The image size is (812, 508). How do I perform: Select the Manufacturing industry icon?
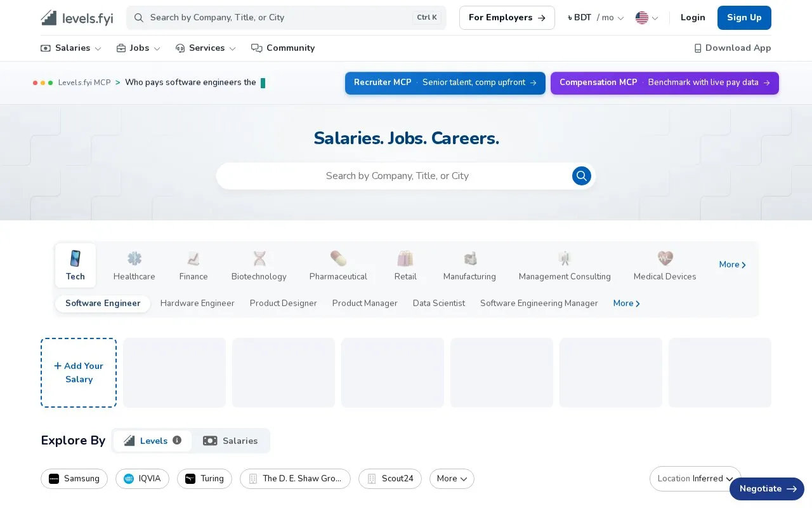(469, 265)
